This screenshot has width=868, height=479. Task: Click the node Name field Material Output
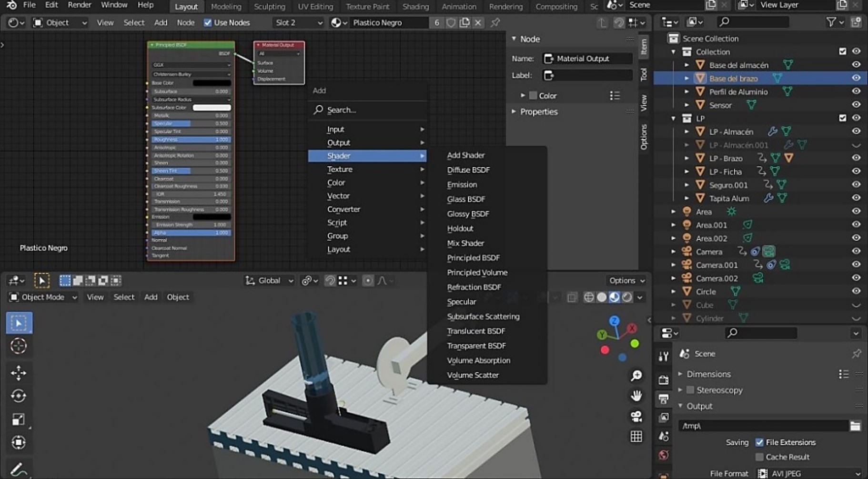click(x=587, y=59)
